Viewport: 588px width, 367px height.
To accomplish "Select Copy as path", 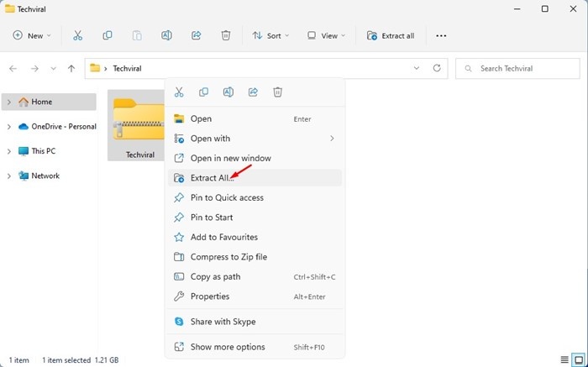I will pos(255,276).
